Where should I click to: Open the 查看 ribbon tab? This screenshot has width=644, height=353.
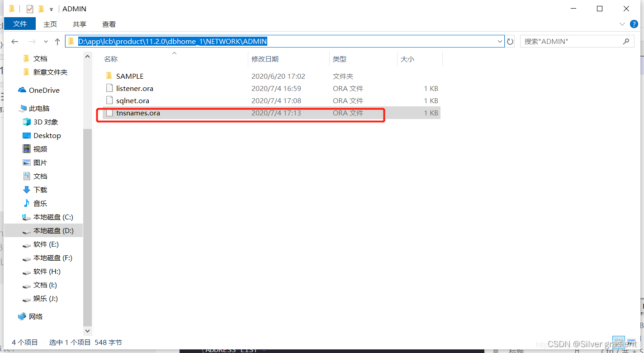tap(109, 24)
